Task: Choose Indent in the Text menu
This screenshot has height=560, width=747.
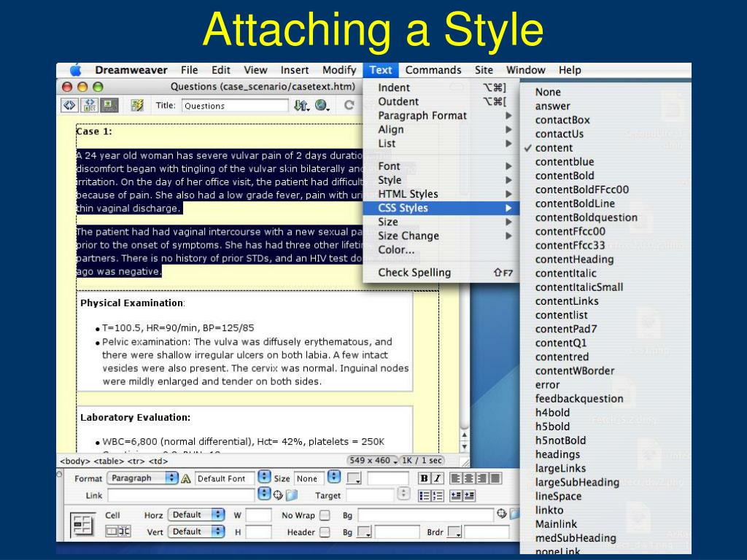Action: tap(441, 87)
